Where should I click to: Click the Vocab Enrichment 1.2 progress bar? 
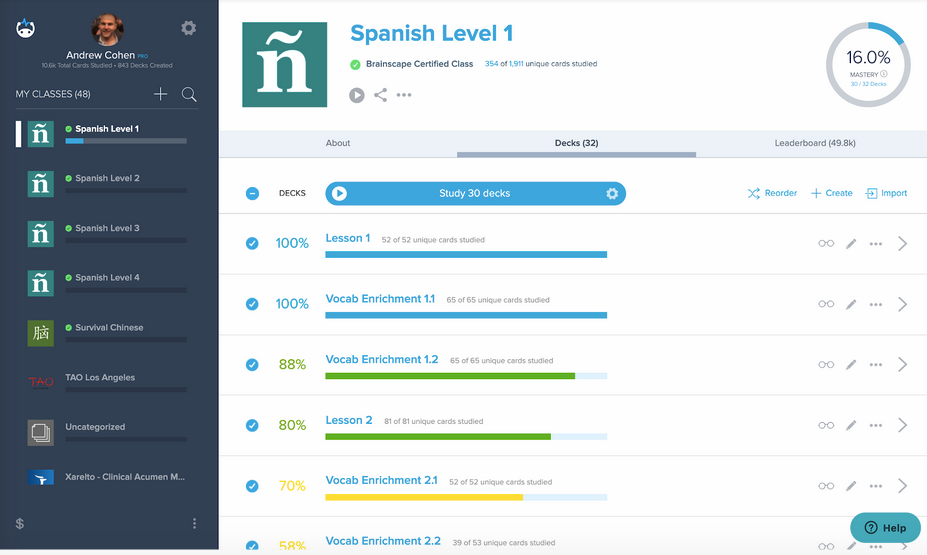[x=465, y=376]
